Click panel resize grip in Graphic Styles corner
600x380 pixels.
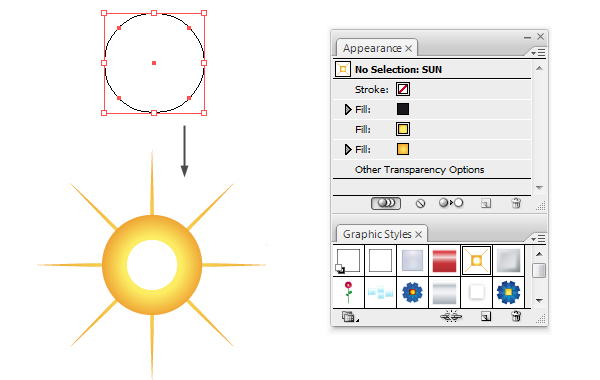pyautogui.click(x=541, y=319)
